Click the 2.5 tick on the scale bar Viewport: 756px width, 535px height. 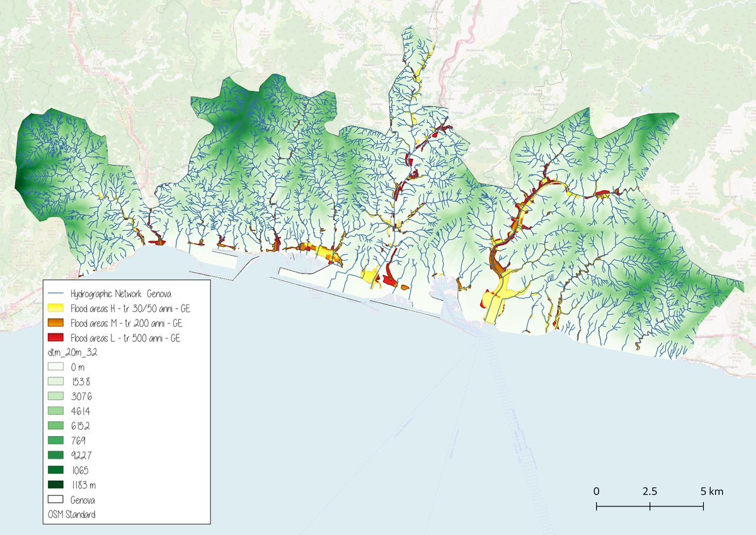(x=650, y=491)
